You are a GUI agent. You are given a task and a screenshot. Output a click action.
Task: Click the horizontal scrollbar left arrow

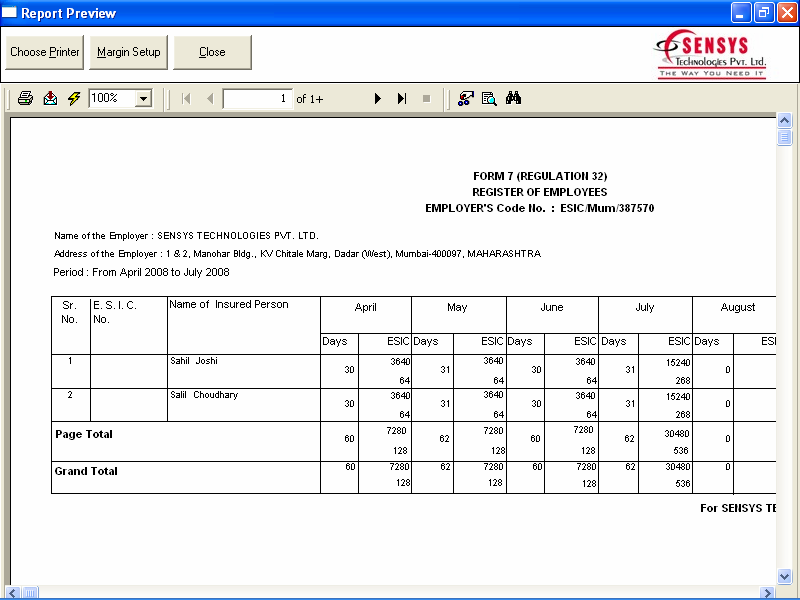[13, 593]
